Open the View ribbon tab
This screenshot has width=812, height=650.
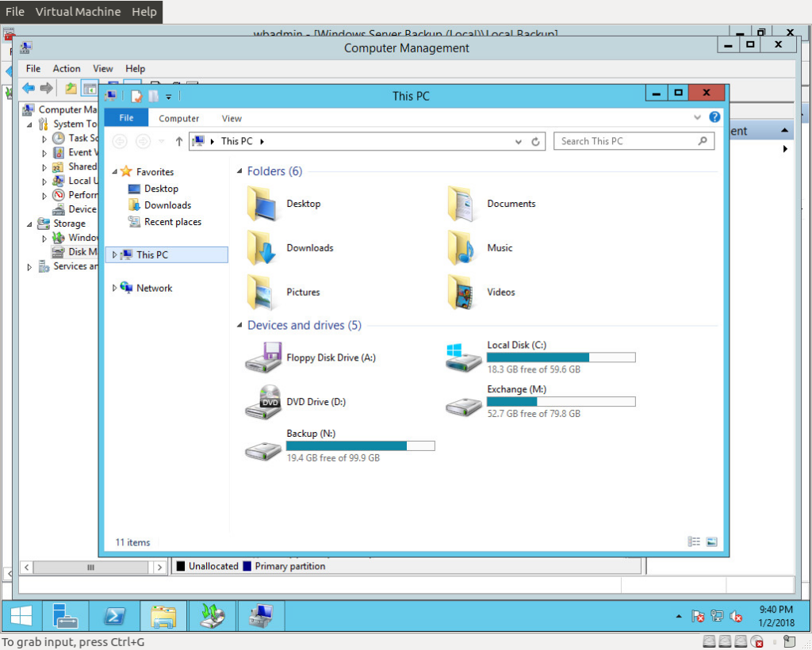point(232,119)
